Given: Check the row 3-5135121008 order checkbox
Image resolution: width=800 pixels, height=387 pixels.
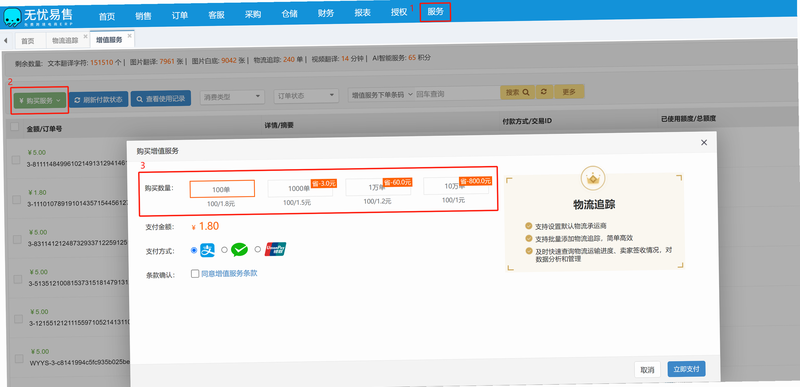Looking at the screenshot, I should [x=18, y=279].
